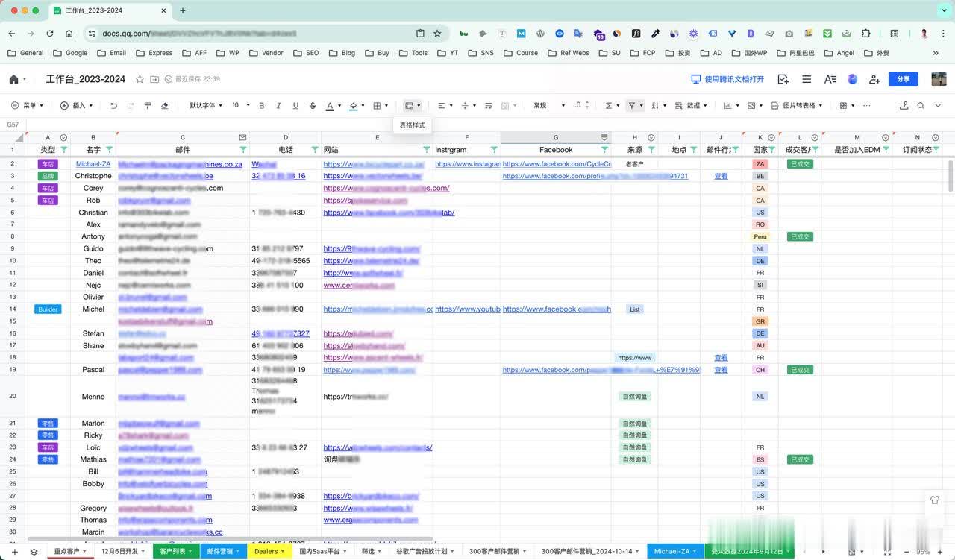This screenshot has width=955, height=560.
Task: Open the sum function Σ dropdown
Action: [613, 106]
